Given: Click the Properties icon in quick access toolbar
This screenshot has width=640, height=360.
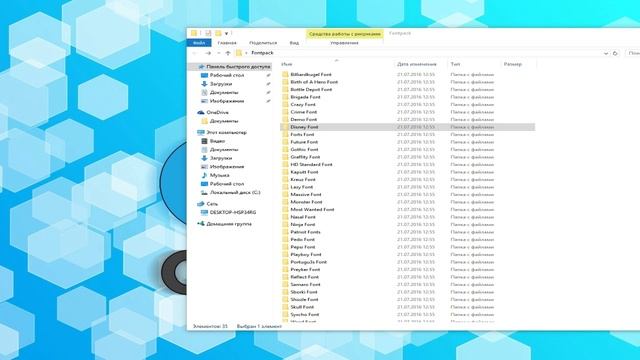Looking at the screenshot, I should (208, 33).
